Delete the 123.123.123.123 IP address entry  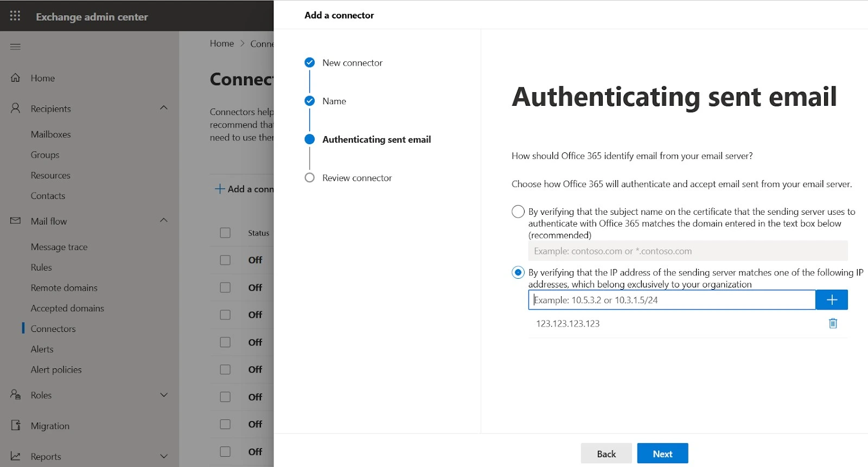click(x=833, y=323)
